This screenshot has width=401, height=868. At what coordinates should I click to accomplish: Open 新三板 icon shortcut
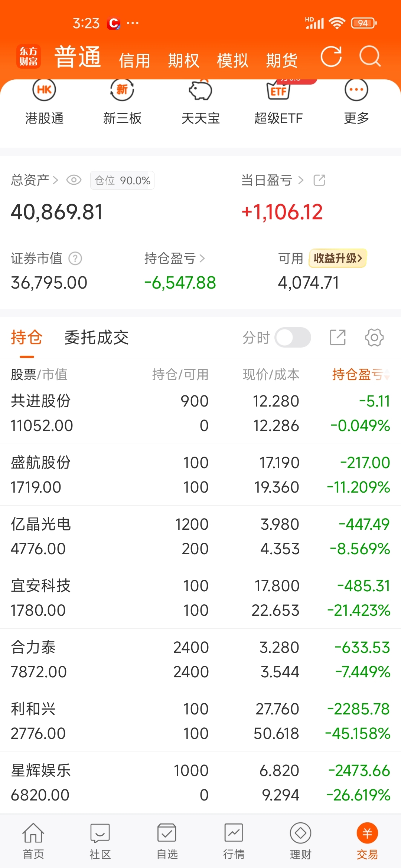[x=122, y=90]
